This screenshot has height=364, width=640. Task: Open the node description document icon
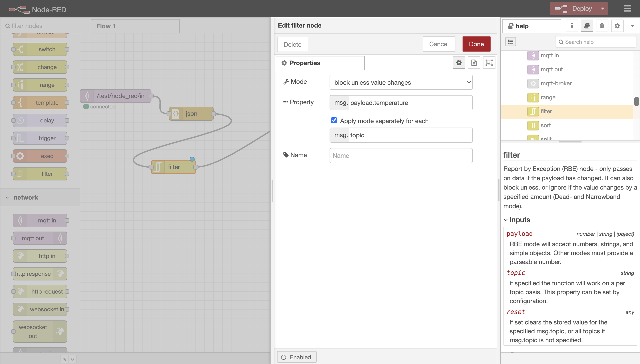coord(474,62)
